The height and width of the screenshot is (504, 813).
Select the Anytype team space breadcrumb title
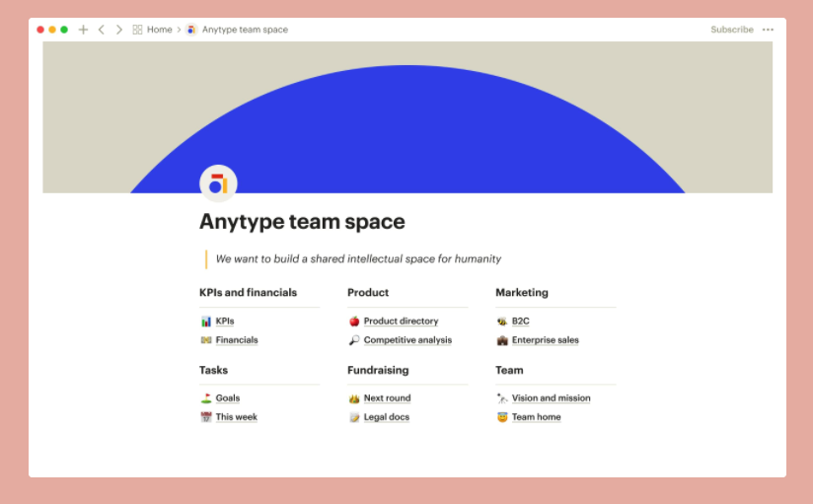point(245,30)
